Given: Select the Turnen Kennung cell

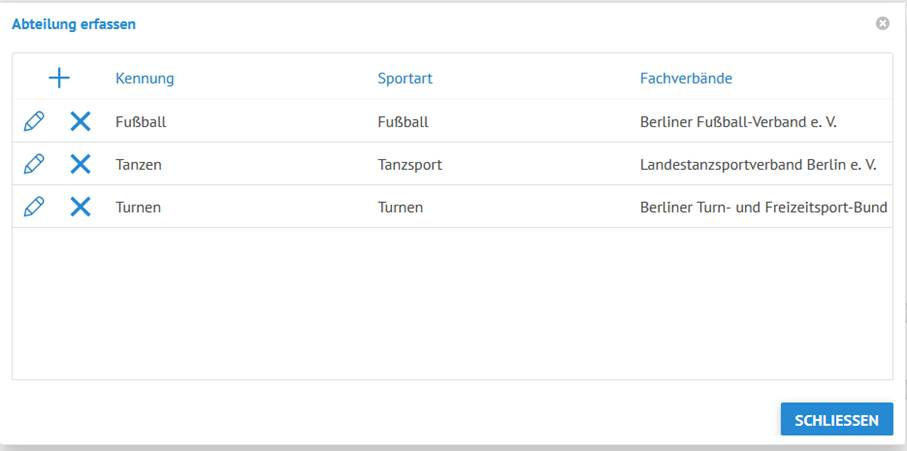Looking at the screenshot, I should coord(138,207).
